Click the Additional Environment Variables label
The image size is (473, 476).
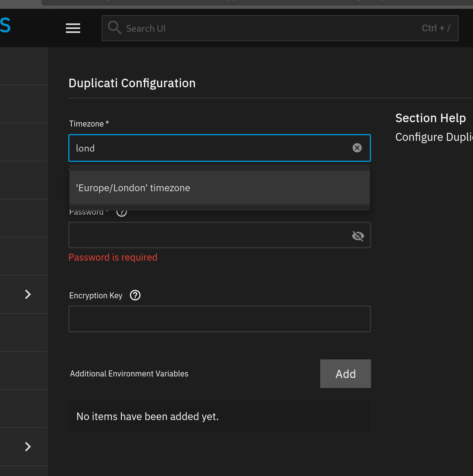point(129,374)
